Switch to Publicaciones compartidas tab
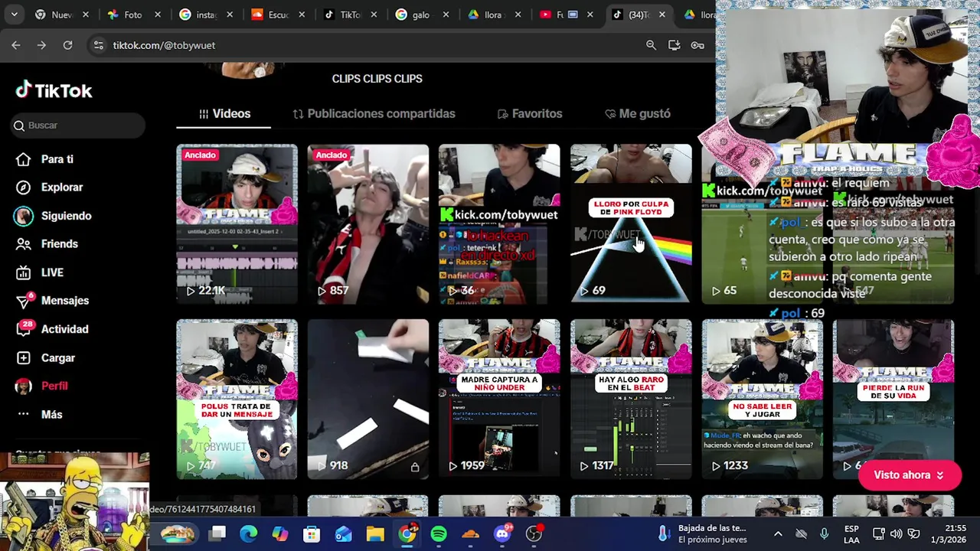 (374, 113)
